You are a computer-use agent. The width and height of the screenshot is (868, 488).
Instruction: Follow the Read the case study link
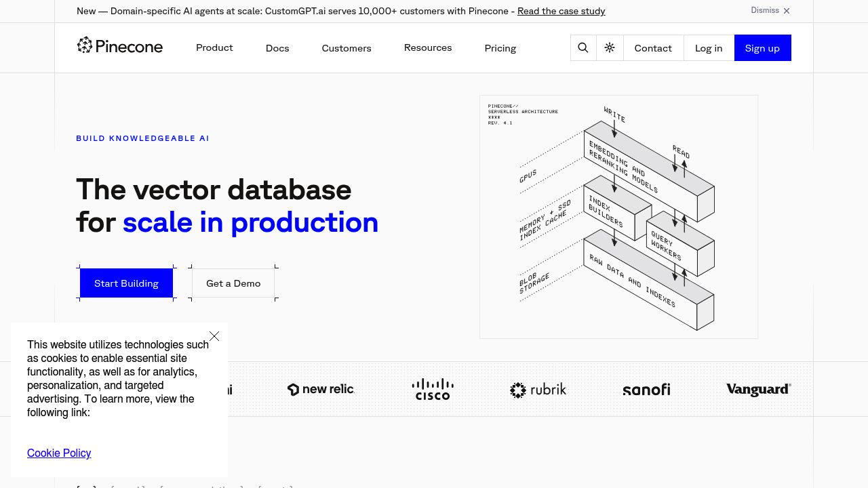pos(561,11)
